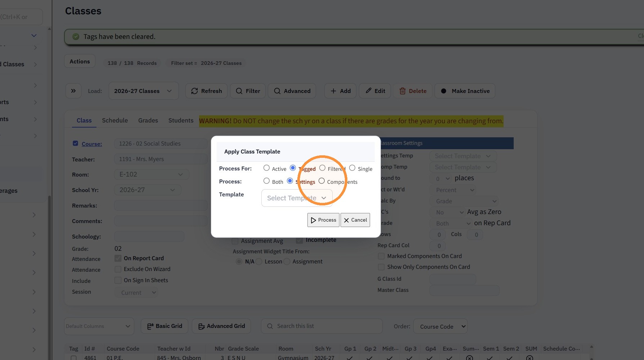This screenshot has width=644, height=360.
Task: Open the Percent weighting dropdown
Action: pyautogui.click(x=453, y=190)
